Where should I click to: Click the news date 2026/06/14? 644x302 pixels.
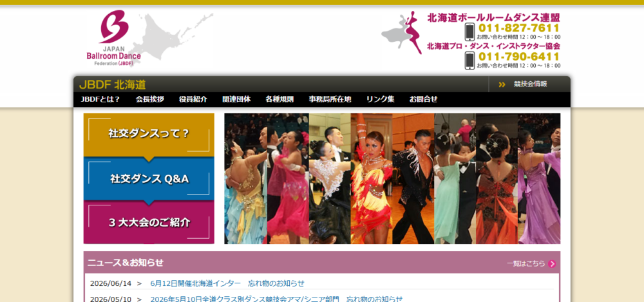click(x=111, y=283)
